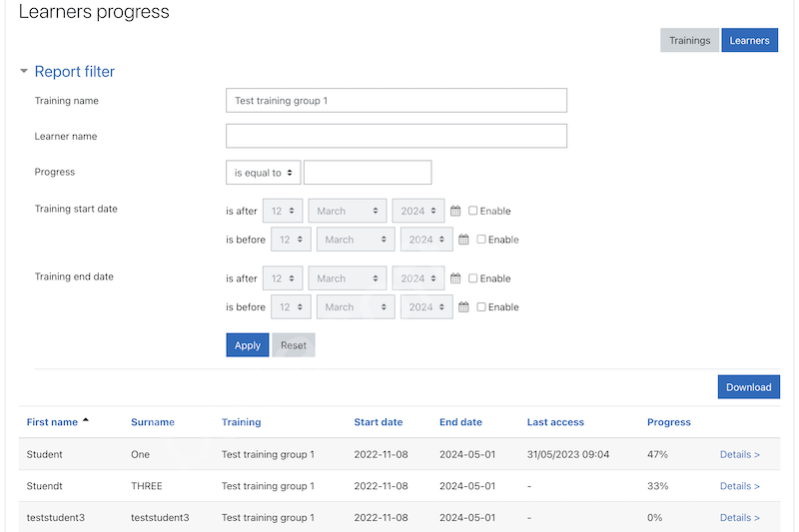This screenshot has height=532, width=799.
Task: Collapse the Report filter section
Action: tap(23, 71)
